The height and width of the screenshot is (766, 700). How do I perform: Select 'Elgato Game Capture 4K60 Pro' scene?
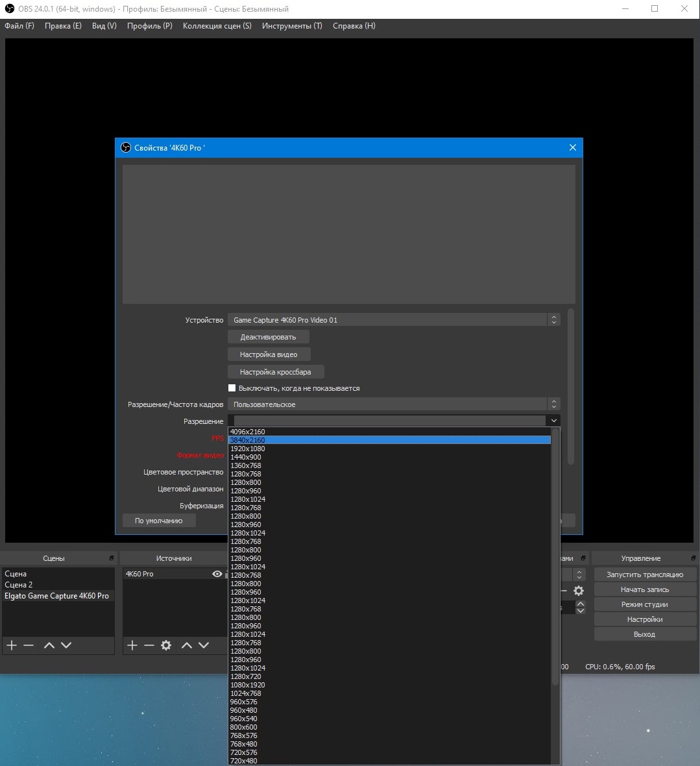coord(58,596)
